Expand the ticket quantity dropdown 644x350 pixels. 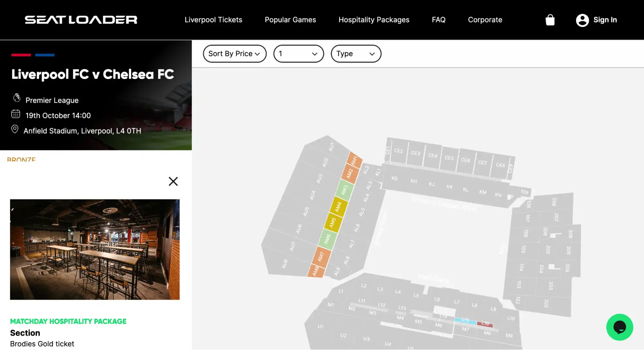click(298, 54)
